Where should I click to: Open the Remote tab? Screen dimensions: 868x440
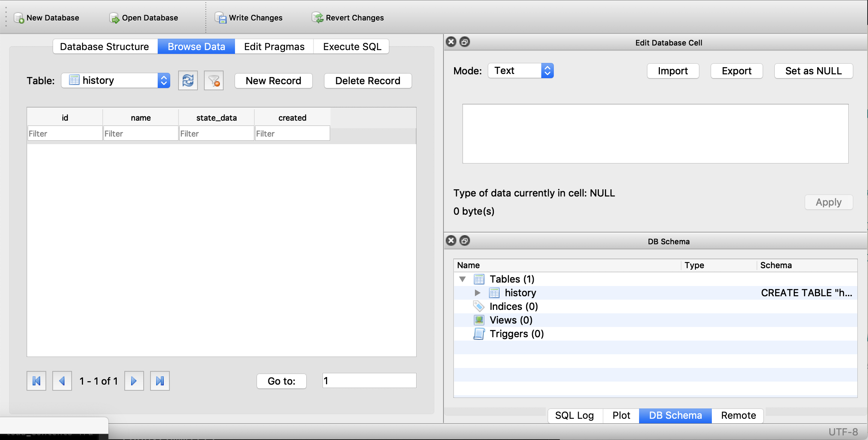click(738, 415)
